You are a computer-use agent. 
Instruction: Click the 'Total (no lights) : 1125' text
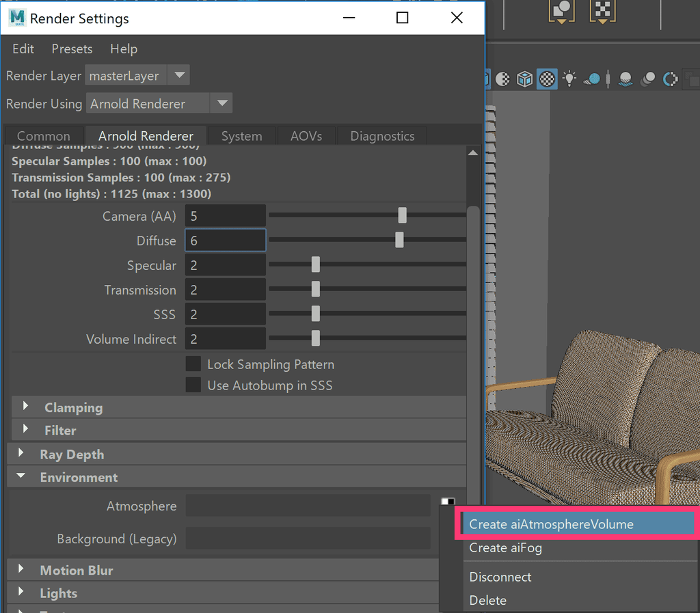[x=75, y=193]
